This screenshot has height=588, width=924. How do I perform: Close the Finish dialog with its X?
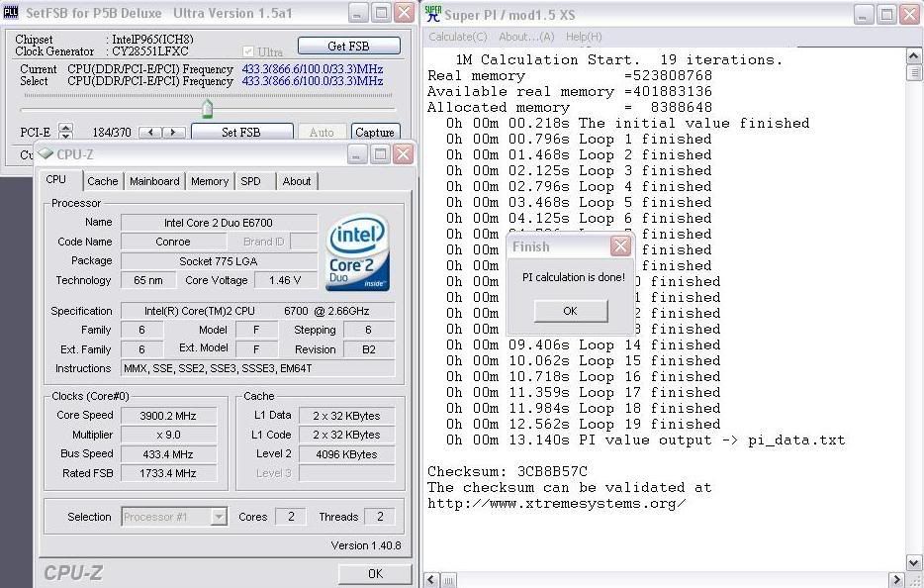pos(620,245)
